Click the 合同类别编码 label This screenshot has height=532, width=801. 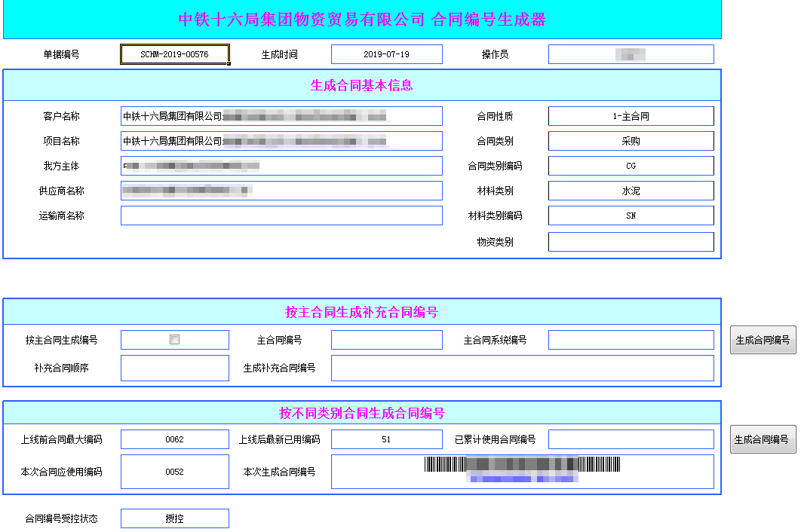point(495,166)
